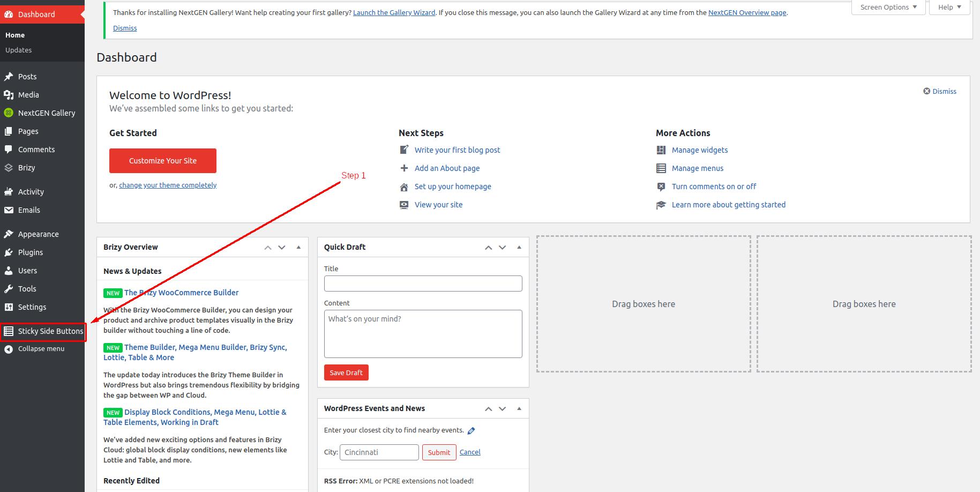Click the Collapse menu arrow icon
This screenshot has height=492, width=980.
[x=9, y=349]
